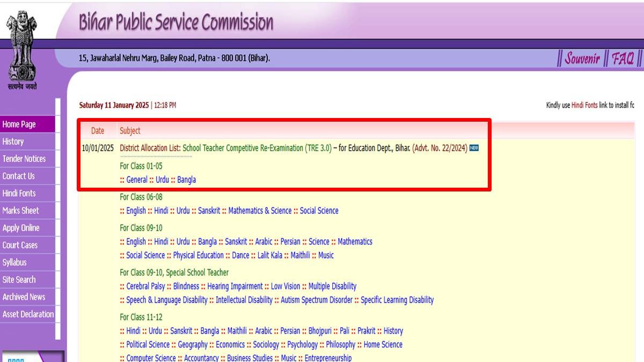Open Tender Notices from the sidebar

coord(24,159)
